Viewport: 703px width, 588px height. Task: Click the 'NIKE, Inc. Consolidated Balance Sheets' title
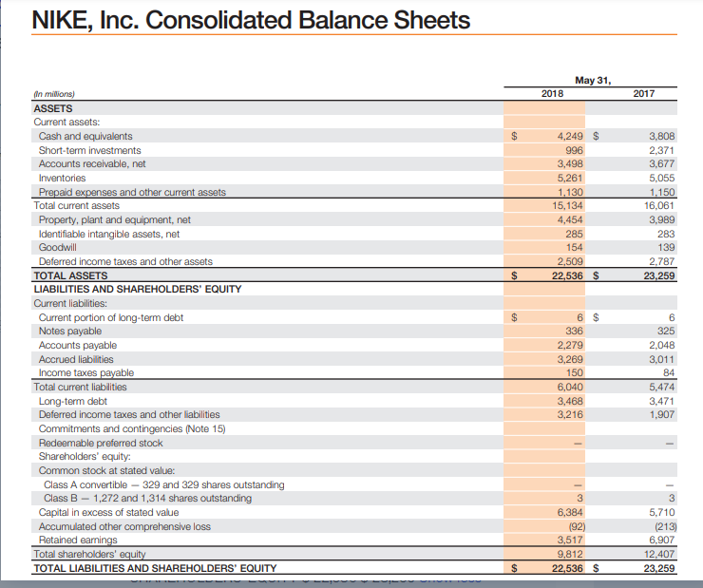point(251,20)
